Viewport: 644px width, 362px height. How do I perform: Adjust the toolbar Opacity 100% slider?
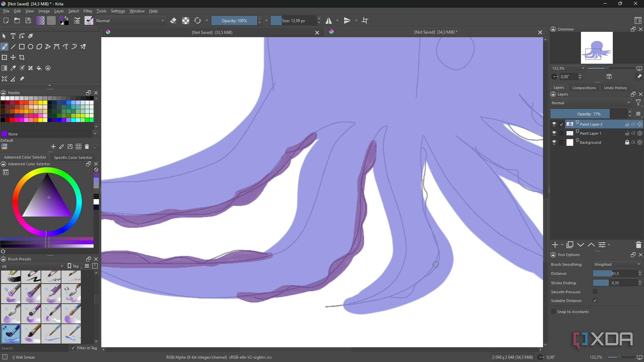(234, 20)
